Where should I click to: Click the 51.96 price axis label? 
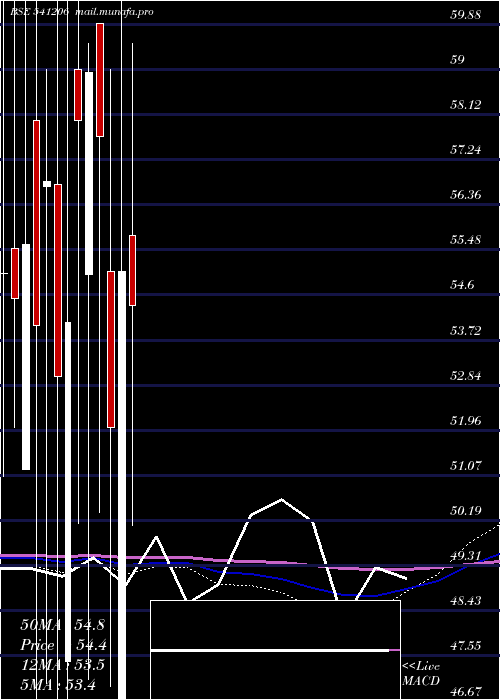click(465, 421)
